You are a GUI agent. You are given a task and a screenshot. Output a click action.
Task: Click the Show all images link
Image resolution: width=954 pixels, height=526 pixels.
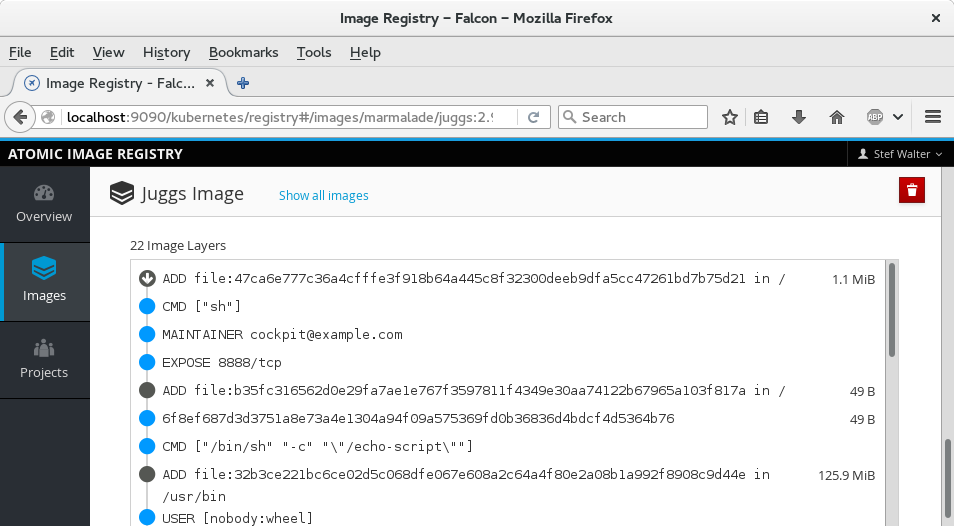(323, 196)
